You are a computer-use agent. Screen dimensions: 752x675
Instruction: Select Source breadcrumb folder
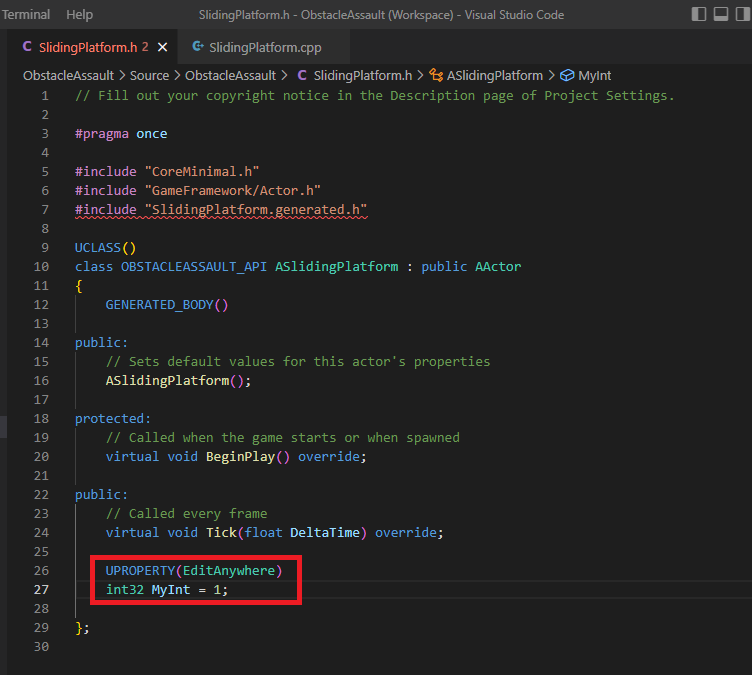click(150, 76)
